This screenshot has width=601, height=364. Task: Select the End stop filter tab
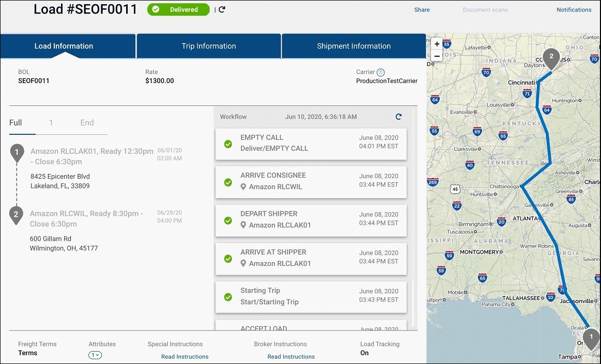tap(86, 123)
